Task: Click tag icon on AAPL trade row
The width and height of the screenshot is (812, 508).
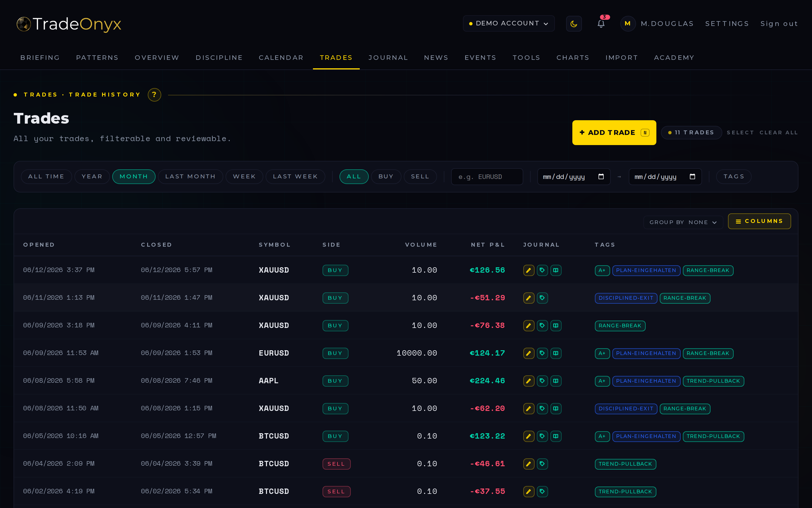Action: click(542, 381)
